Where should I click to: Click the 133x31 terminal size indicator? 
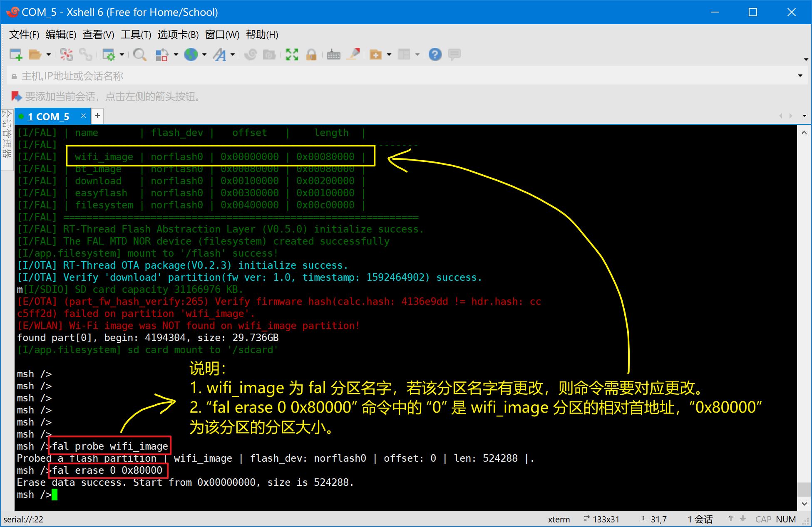[601, 520]
